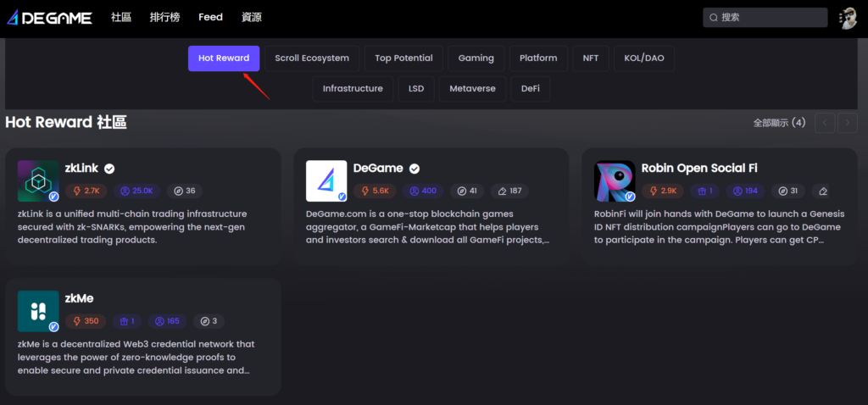Click the 'DeGame.com is a one-stop' description
868x405 pixels.
[x=428, y=227]
